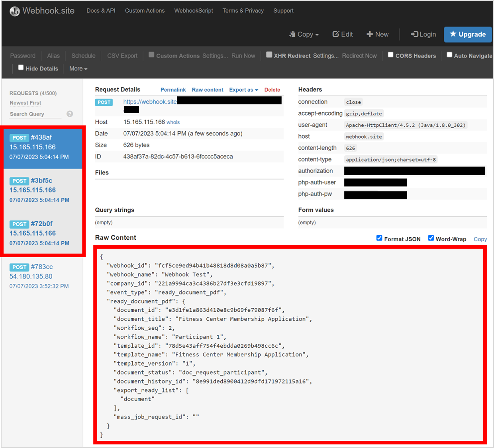The height and width of the screenshot is (448, 494).
Task: Open XHR Redirect Settings link
Action: 326,56
